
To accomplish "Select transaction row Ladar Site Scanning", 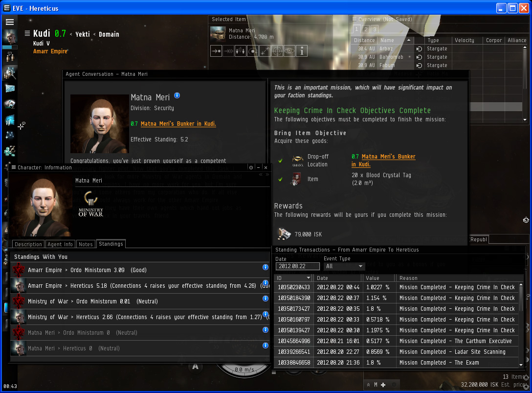I will pyautogui.click(x=396, y=352).
